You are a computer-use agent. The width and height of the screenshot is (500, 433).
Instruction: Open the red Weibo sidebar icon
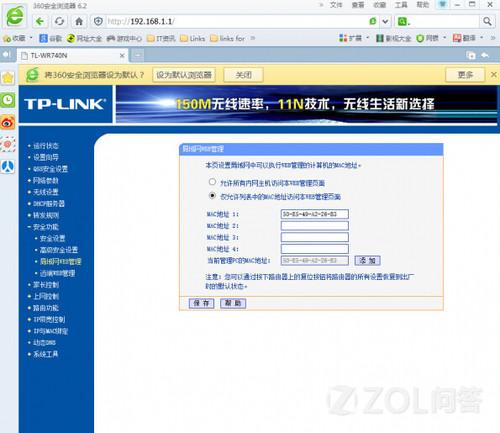tap(8, 123)
